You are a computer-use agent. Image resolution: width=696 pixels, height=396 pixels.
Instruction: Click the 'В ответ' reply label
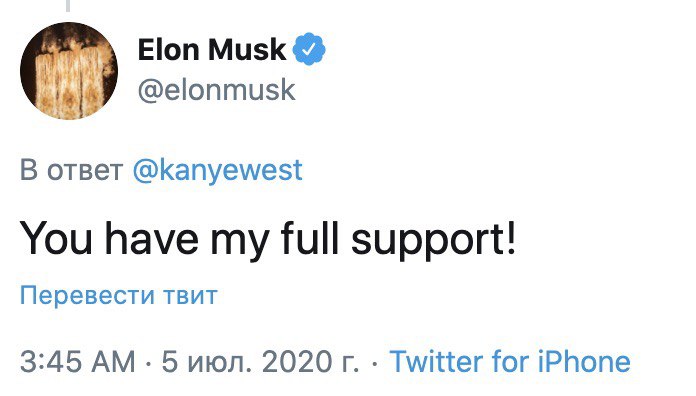tap(71, 170)
